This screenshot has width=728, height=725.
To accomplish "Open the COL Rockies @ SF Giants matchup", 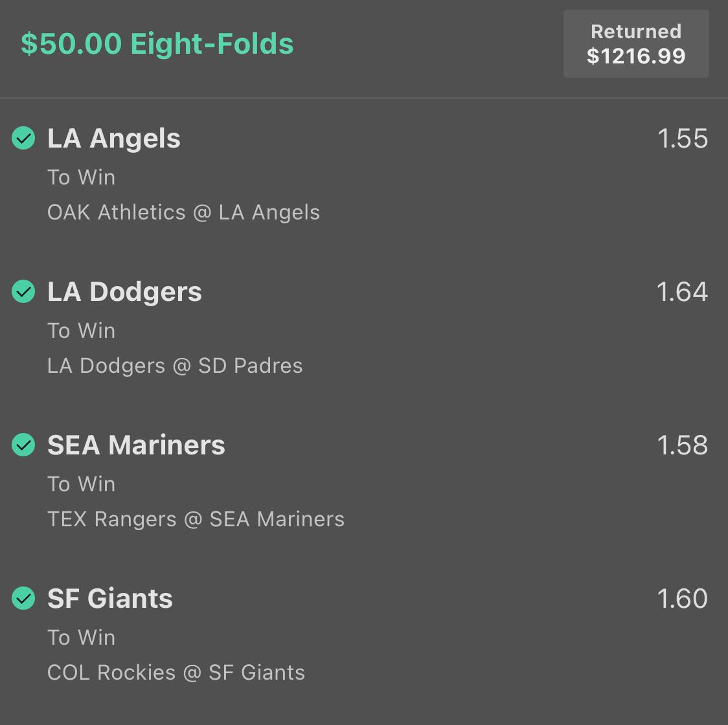I will pos(176,673).
